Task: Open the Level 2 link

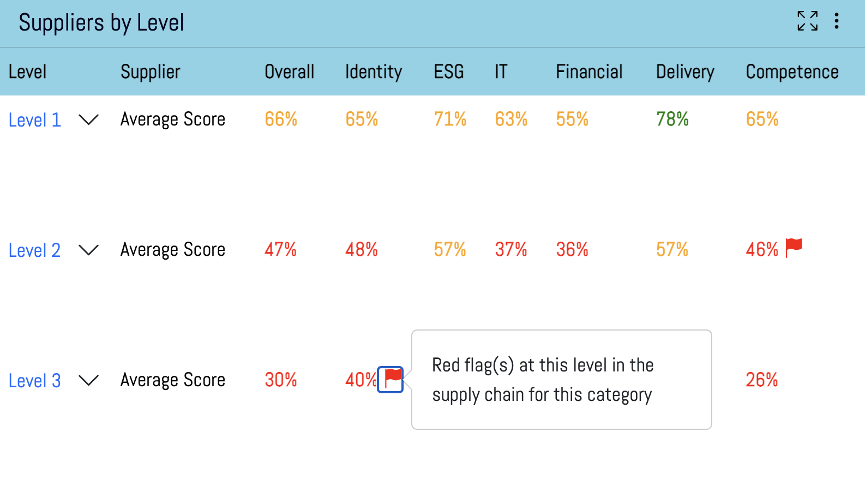Action: 34,250
